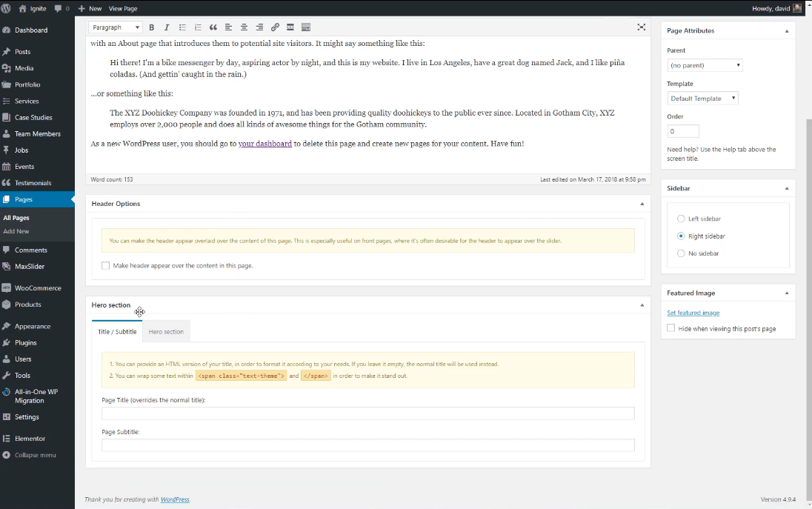The width and height of the screenshot is (812, 509).
Task: Select the Left sidebar radio option
Action: [x=681, y=219]
